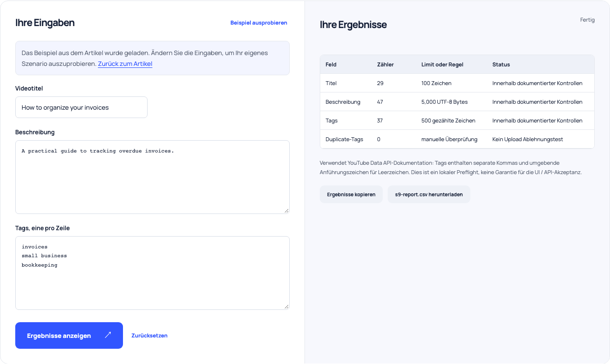This screenshot has height=364, width=610.
Task: Follow the Zurück zum Artikel link
Action: [x=125, y=63]
